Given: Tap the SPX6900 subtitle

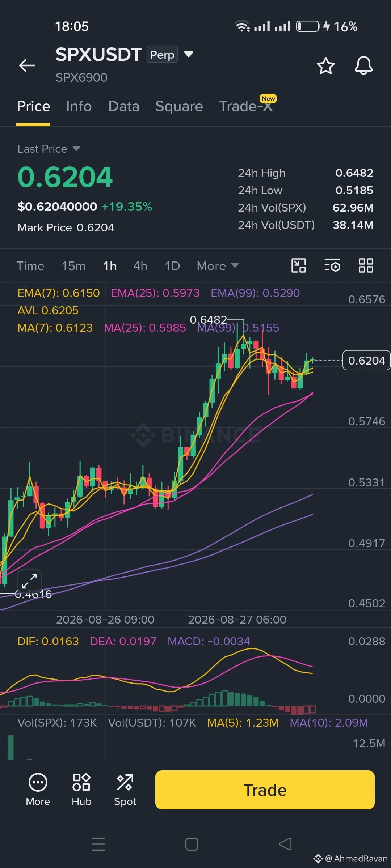Looking at the screenshot, I should tap(81, 77).
